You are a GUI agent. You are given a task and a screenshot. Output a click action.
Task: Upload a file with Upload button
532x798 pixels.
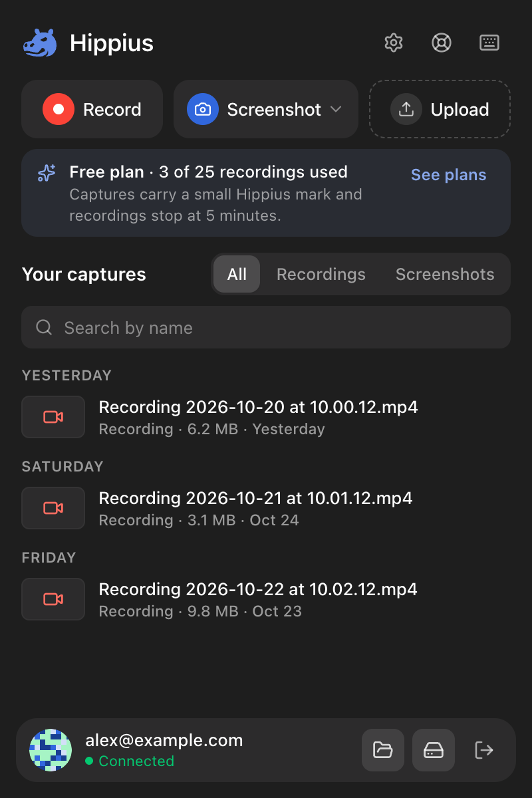(440, 109)
